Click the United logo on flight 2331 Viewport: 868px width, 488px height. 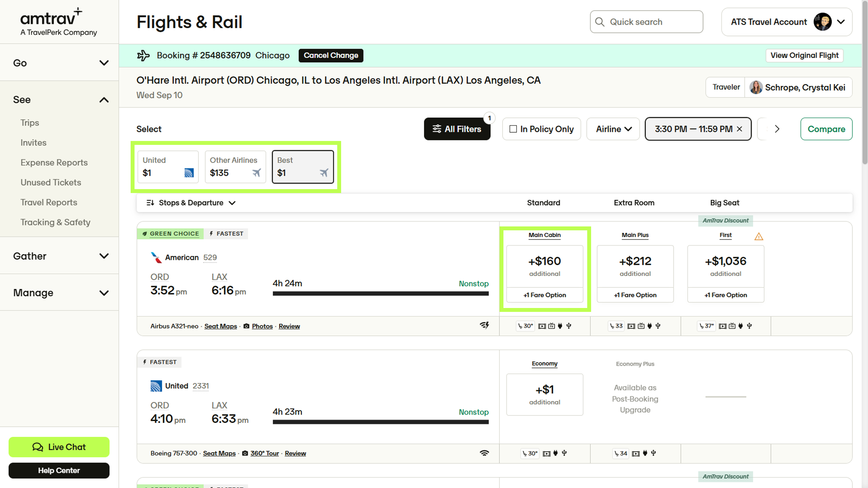156,386
